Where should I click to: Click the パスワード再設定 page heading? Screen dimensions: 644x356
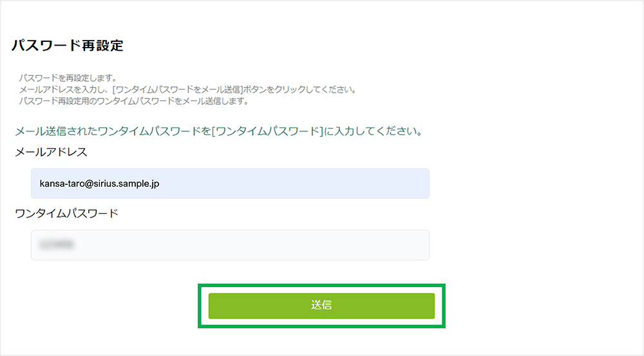coord(68,46)
